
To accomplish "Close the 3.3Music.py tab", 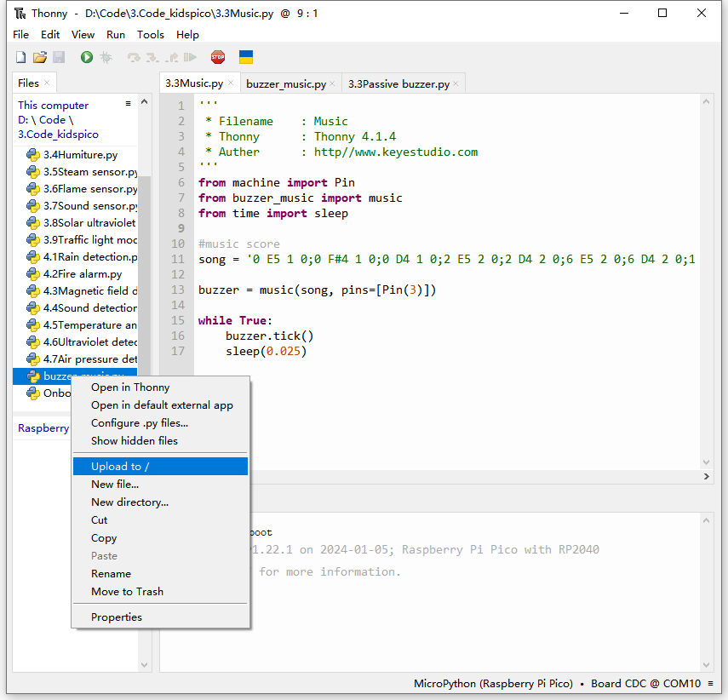I will [231, 83].
